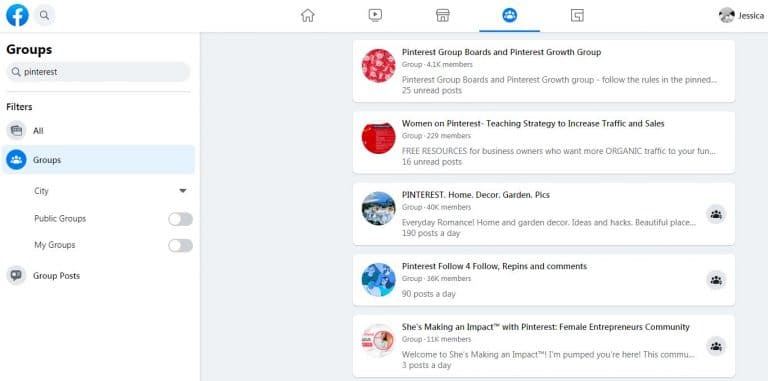Select the Groups tab icon in top bar

(x=509, y=16)
